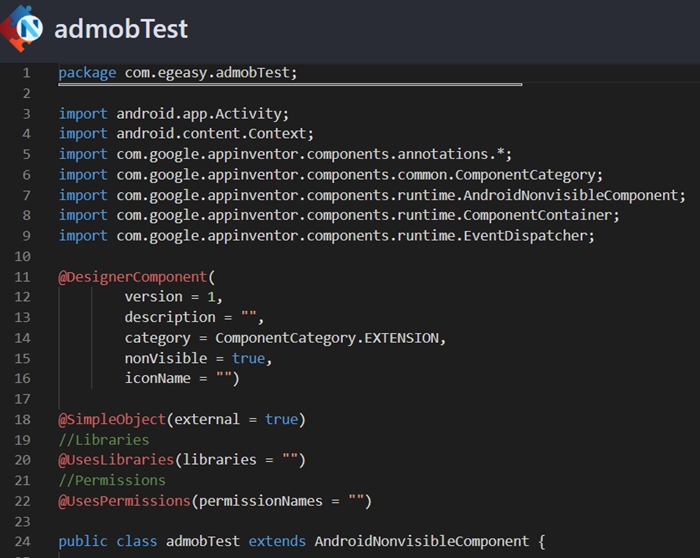
Task: Click the @SimpleObject annotation
Action: click(x=112, y=420)
